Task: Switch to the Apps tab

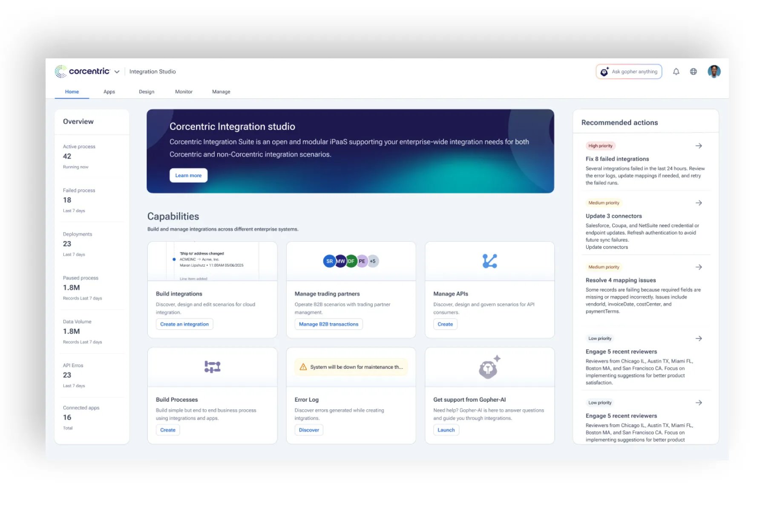Action: point(109,92)
